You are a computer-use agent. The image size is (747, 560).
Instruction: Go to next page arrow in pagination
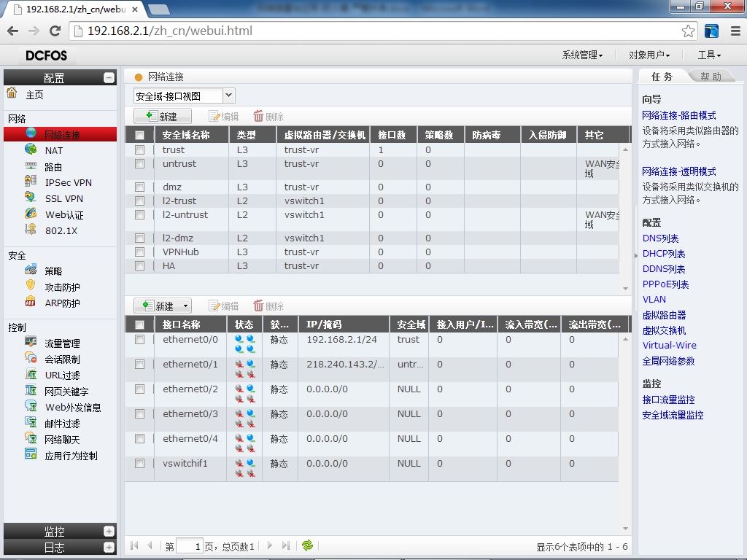(x=270, y=545)
